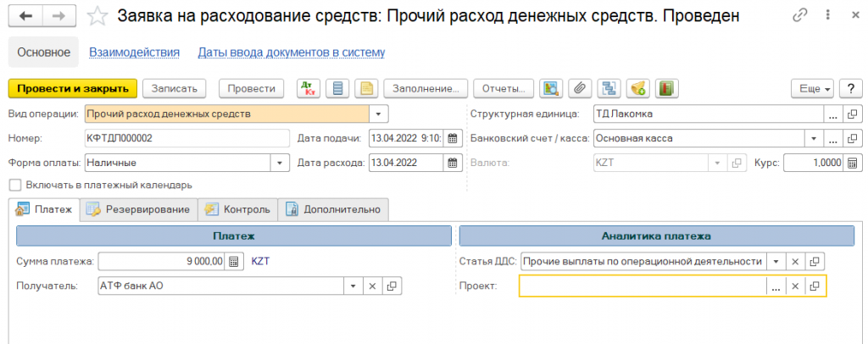Open the document structure hierarchy icon
The height and width of the screenshot is (344, 868).
pyautogui.click(x=608, y=88)
